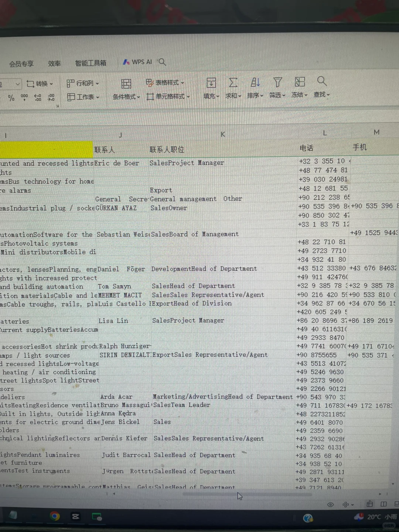Apply thousands separator format
Image resolution: width=399 pixels, height=532 pixels.
[24, 98]
